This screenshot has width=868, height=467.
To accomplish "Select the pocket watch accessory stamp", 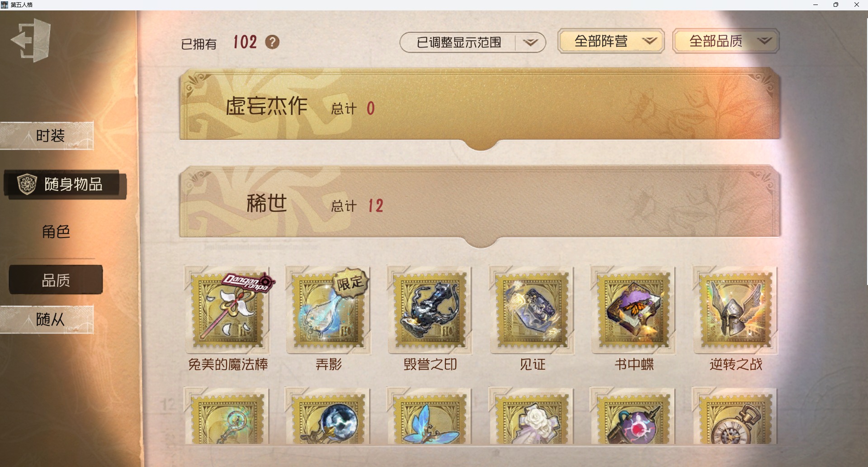I will coord(736,416).
